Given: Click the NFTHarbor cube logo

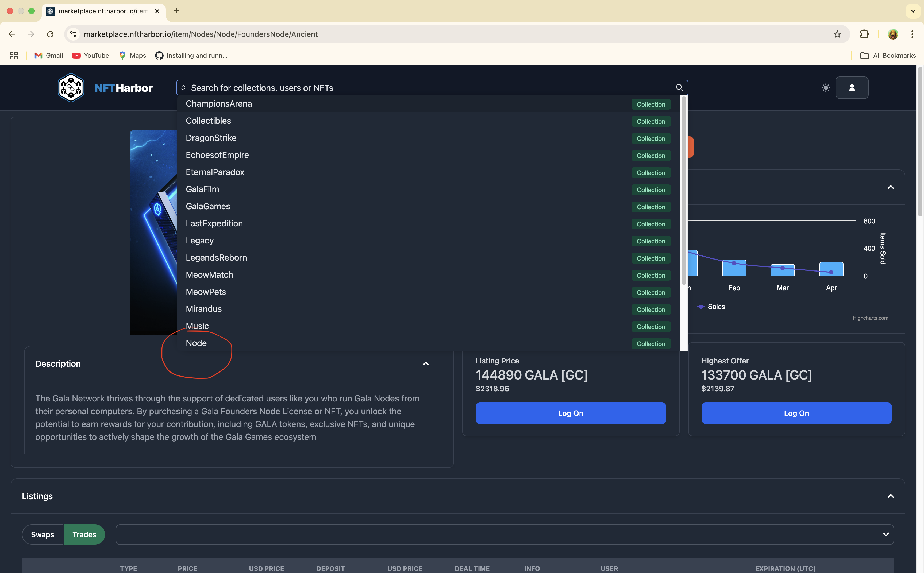Looking at the screenshot, I should 71,88.
